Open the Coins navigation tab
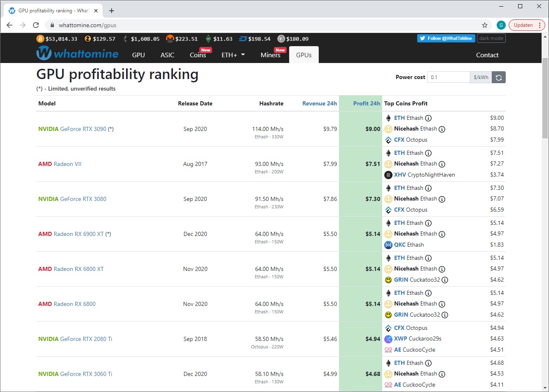This screenshot has height=392, width=549. point(198,55)
